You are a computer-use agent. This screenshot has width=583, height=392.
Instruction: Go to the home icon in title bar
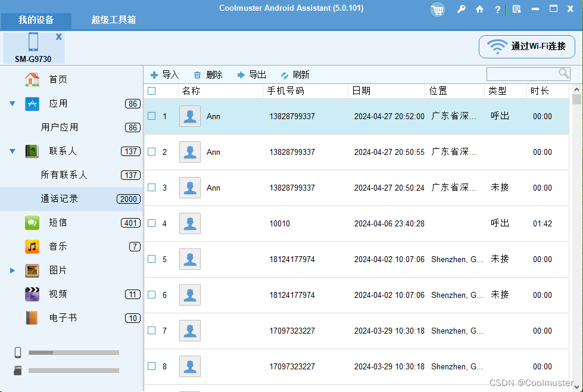(x=479, y=10)
